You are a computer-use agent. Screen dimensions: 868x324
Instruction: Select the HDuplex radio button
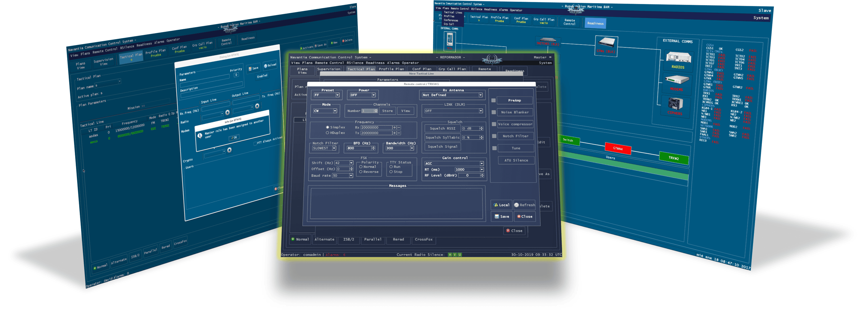coord(327,133)
